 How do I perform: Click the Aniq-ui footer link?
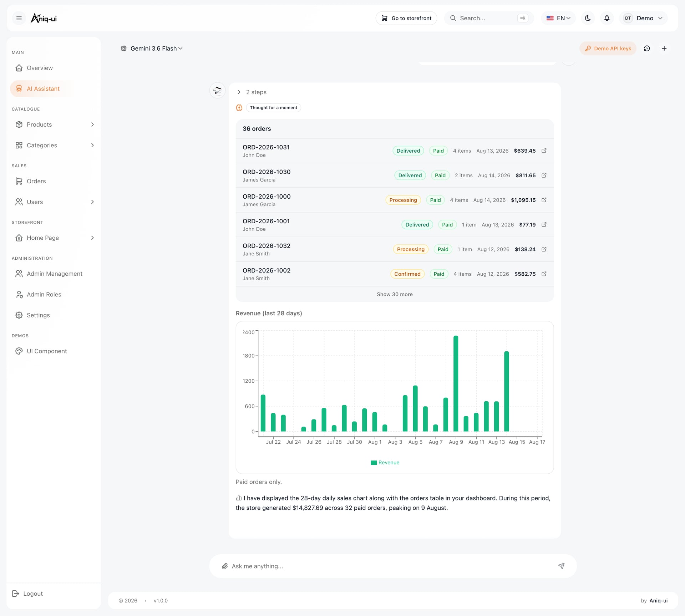click(658, 601)
